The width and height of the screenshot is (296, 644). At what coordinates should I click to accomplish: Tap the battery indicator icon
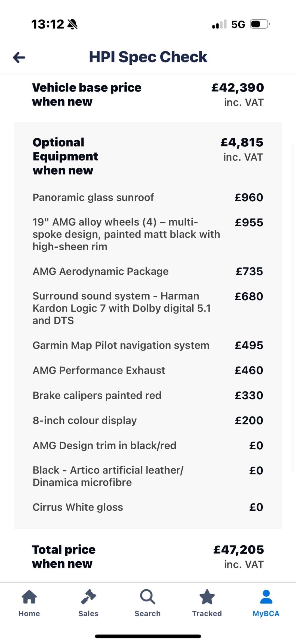coord(260,24)
